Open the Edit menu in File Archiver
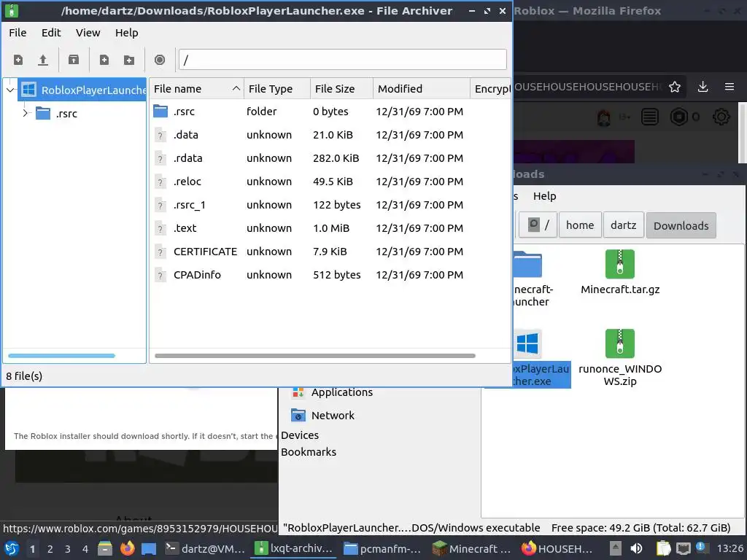 (x=51, y=33)
